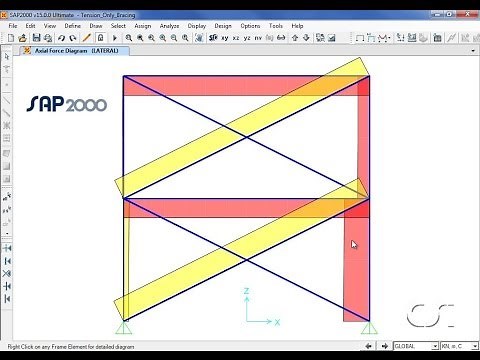The image size is (480, 360).
Task: Toggle the model Lock/Unlock padlock
Action: pos(101,38)
